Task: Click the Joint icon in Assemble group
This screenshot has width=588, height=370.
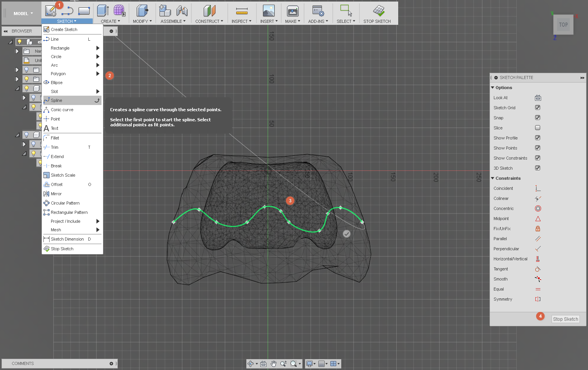Action: [x=182, y=10]
